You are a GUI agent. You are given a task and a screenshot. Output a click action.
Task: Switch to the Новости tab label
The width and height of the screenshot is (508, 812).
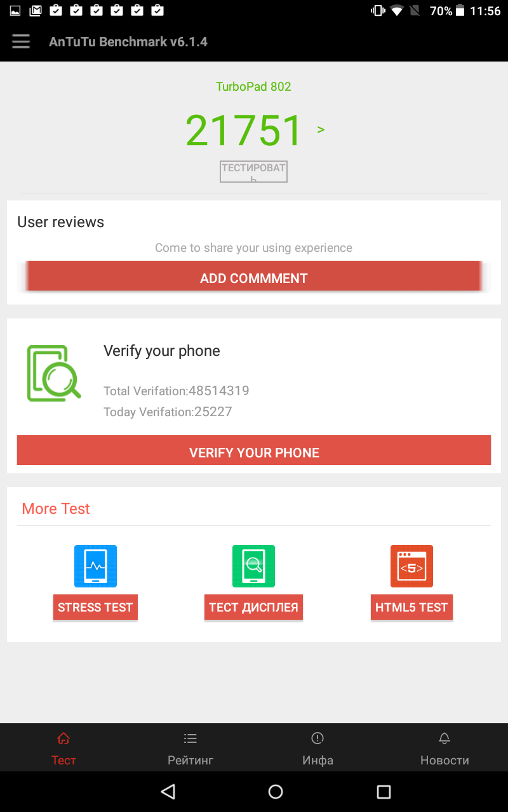[444, 760]
